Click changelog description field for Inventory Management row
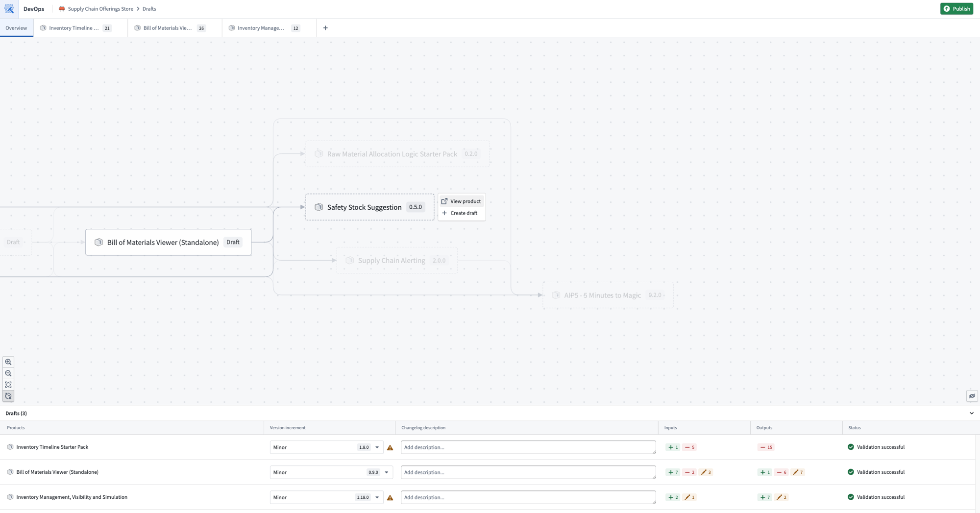This screenshot has height=513, width=980. coord(528,497)
